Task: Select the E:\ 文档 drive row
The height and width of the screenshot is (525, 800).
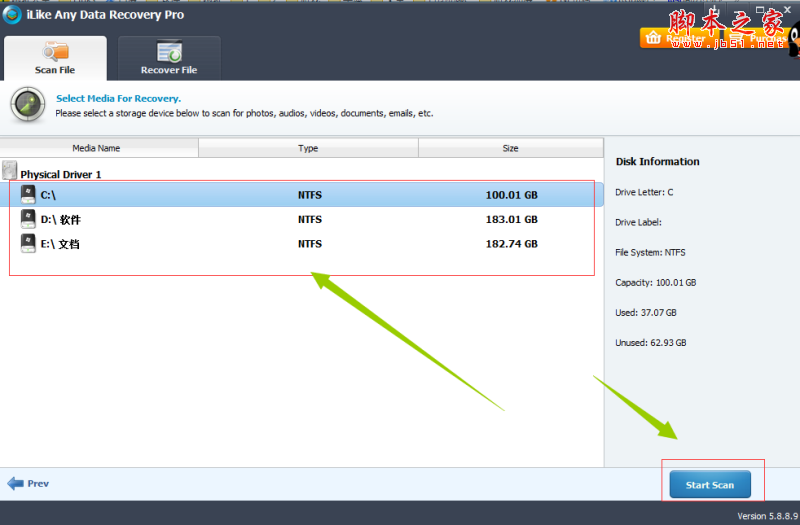Action: click(302, 244)
